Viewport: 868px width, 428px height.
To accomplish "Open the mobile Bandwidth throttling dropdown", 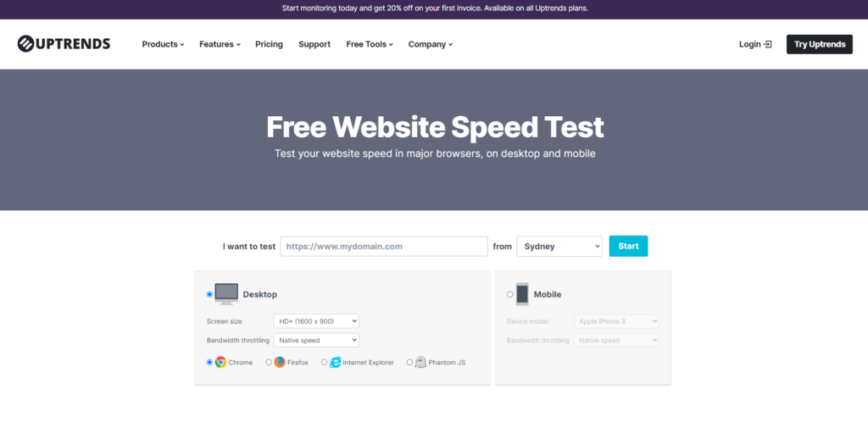I will tap(617, 340).
